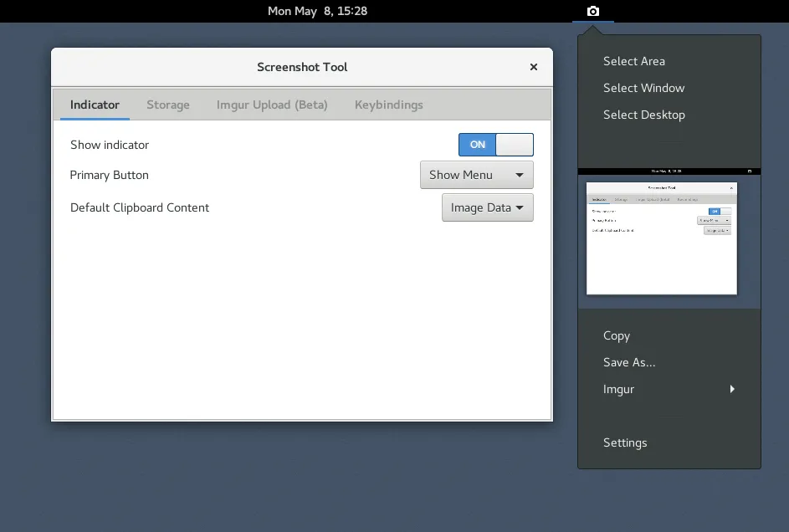This screenshot has width=789, height=532.
Task: Close the Screenshot Tool window
Action: pyautogui.click(x=533, y=67)
